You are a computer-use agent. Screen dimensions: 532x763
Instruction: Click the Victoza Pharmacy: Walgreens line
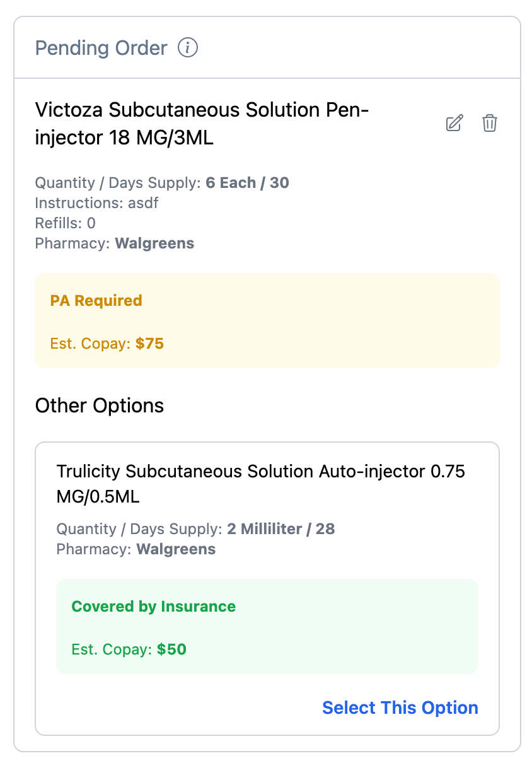click(x=115, y=243)
